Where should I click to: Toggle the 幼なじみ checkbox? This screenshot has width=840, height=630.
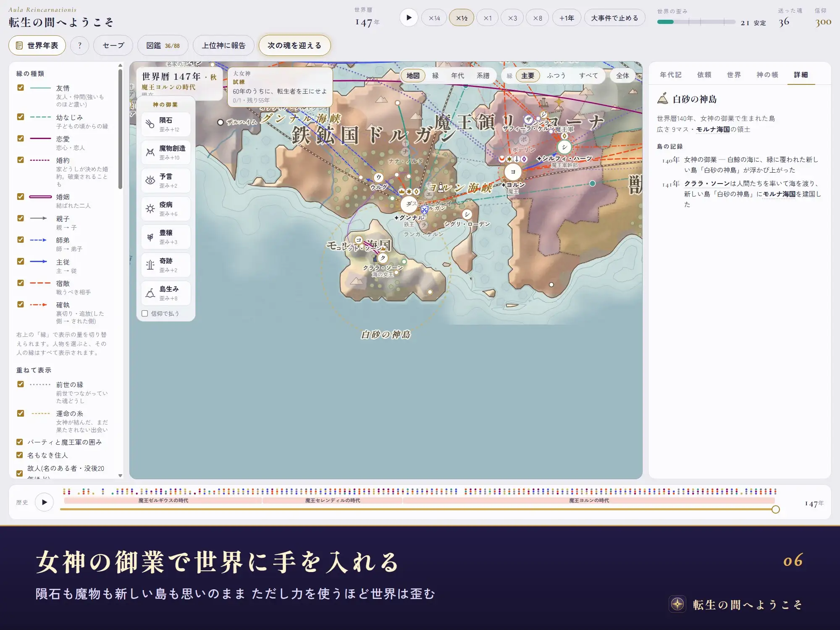coord(20,117)
